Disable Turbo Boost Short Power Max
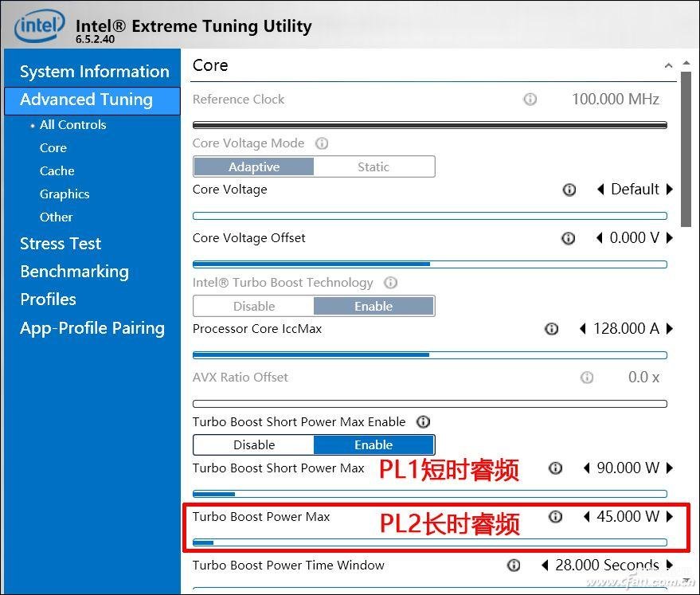700x595 pixels. (x=253, y=445)
